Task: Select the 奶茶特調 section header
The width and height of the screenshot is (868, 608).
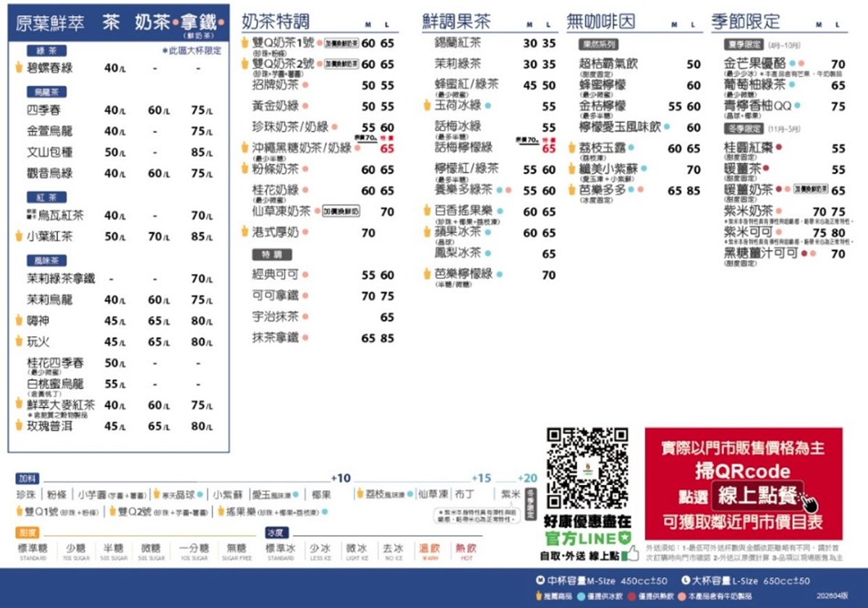Action: [x=276, y=20]
